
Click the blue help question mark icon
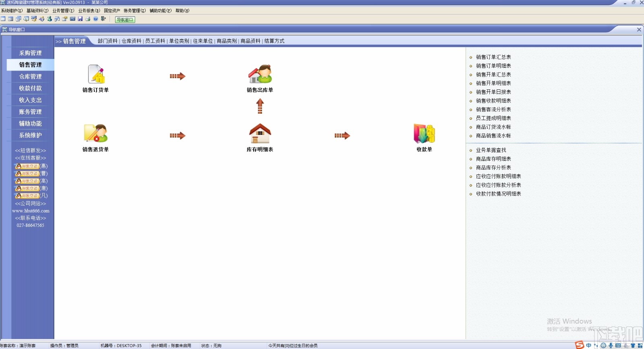[95, 19]
